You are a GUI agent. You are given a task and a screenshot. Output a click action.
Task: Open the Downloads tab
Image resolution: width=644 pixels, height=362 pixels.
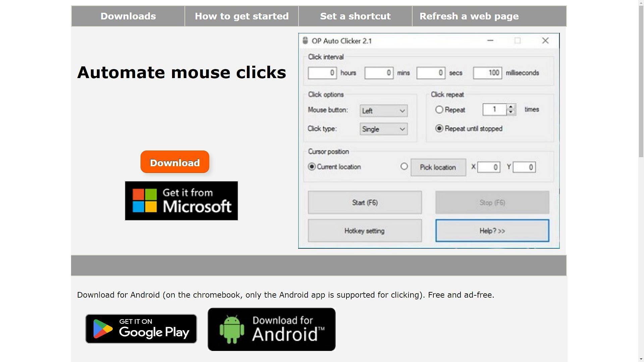click(128, 16)
